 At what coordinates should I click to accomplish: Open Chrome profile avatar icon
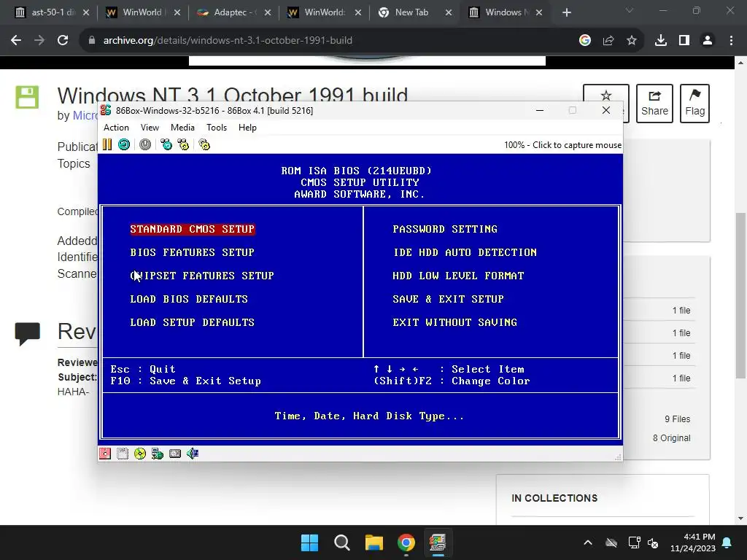point(708,41)
